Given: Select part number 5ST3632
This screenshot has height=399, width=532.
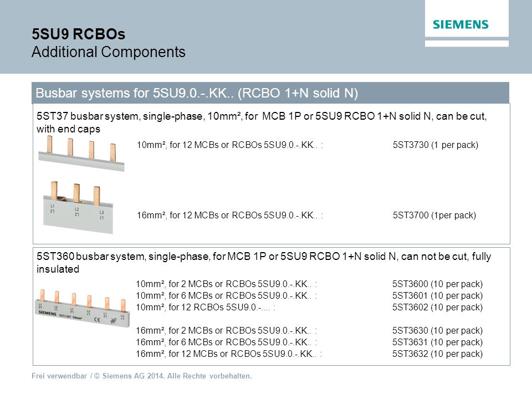Looking at the screenshot, I should 437,354.
